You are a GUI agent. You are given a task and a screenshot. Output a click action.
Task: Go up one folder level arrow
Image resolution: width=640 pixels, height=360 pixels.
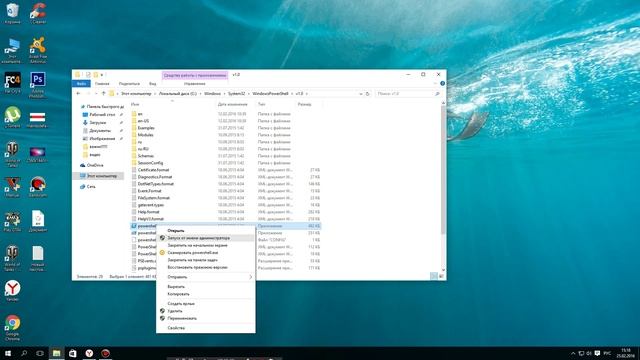pos(104,93)
